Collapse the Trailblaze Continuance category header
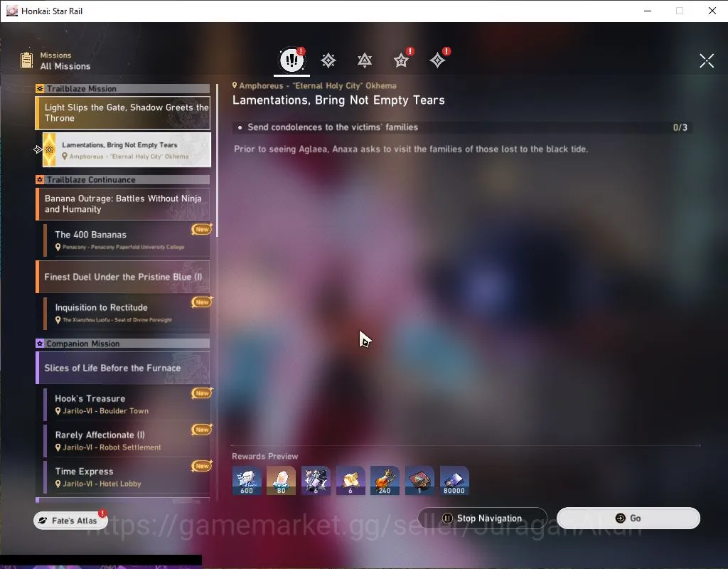The height and width of the screenshot is (569, 728). [x=122, y=180]
